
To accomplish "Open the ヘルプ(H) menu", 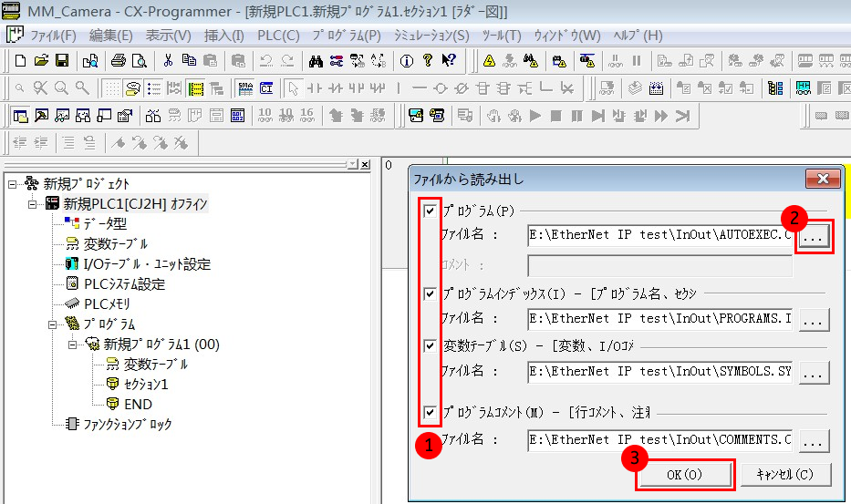I will click(638, 36).
